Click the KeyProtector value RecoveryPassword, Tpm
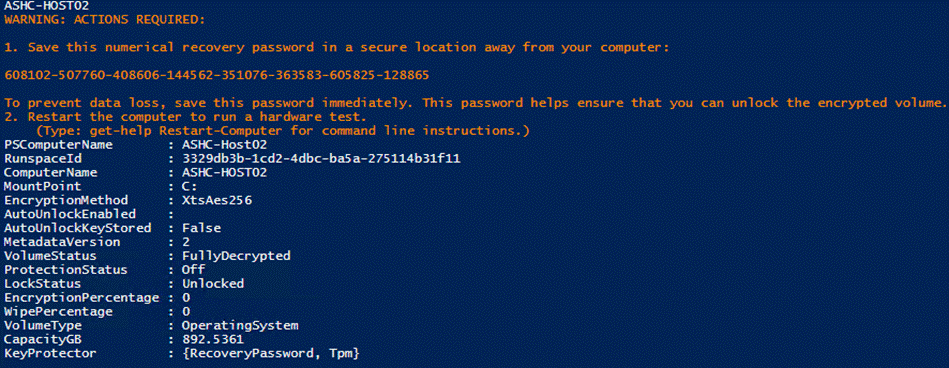 [x=271, y=353]
